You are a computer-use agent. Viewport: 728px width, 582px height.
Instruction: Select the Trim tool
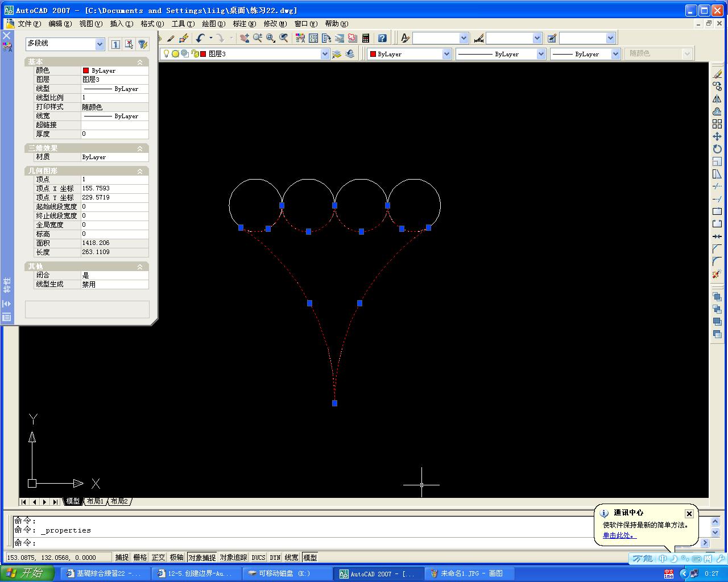717,186
